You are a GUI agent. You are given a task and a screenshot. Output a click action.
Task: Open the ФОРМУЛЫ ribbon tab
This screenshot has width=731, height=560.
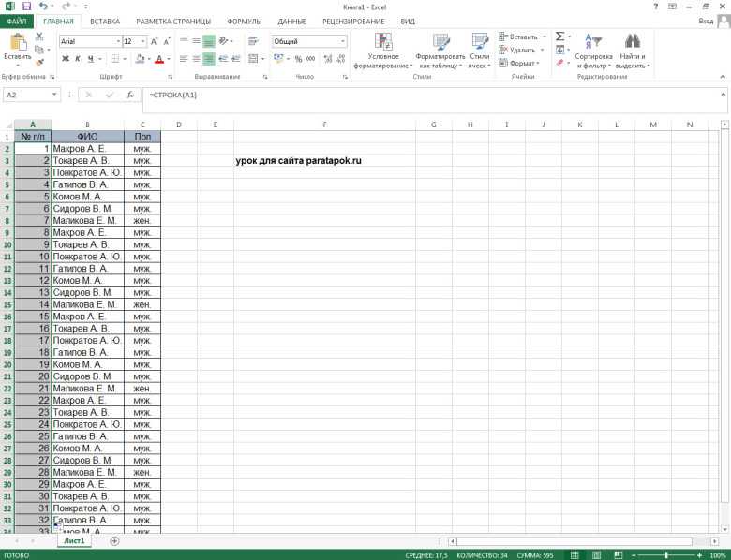(x=245, y=22)
